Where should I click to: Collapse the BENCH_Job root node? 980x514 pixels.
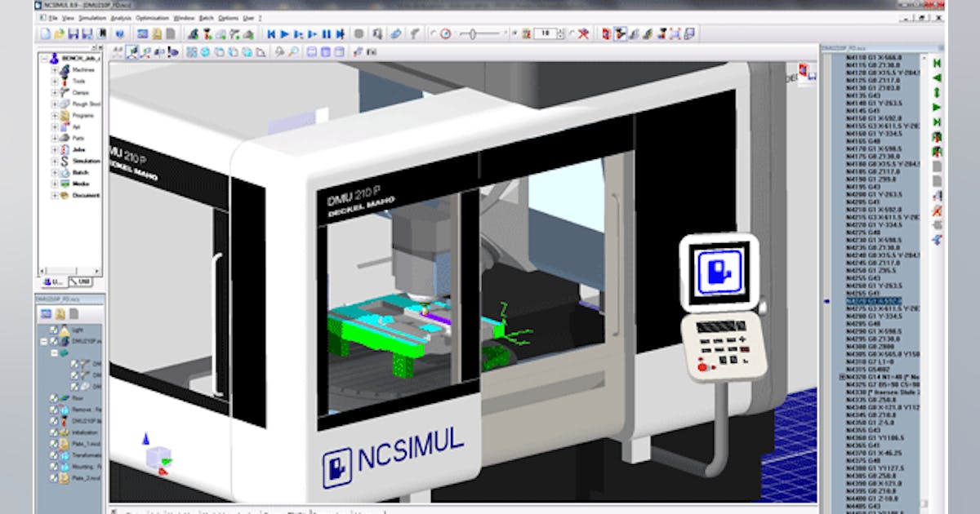click(44, 59)
